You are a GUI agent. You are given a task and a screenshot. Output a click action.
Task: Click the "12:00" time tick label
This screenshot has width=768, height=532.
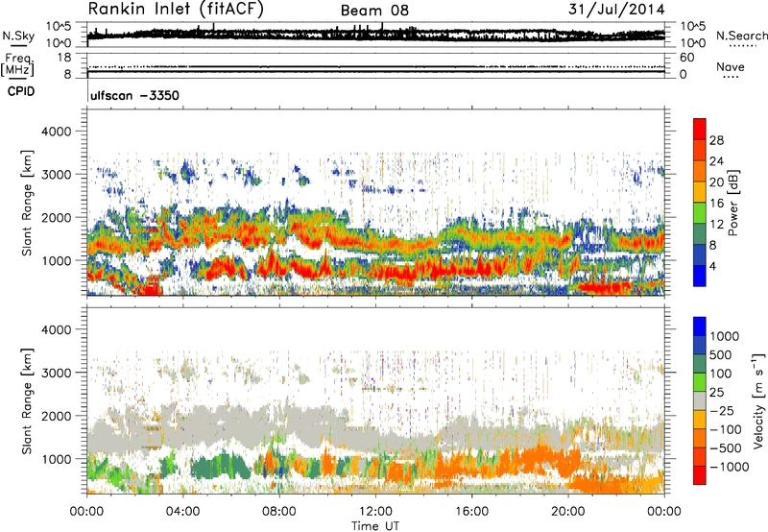[375, 512]
